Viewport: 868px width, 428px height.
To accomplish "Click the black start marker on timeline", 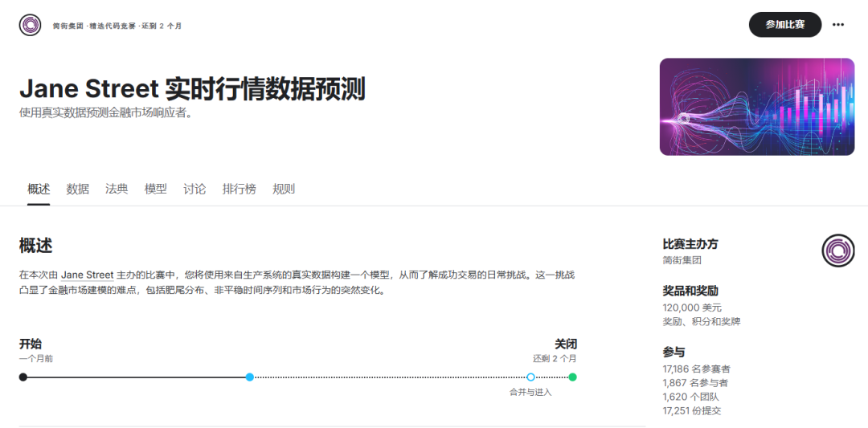I will (23, 377).
